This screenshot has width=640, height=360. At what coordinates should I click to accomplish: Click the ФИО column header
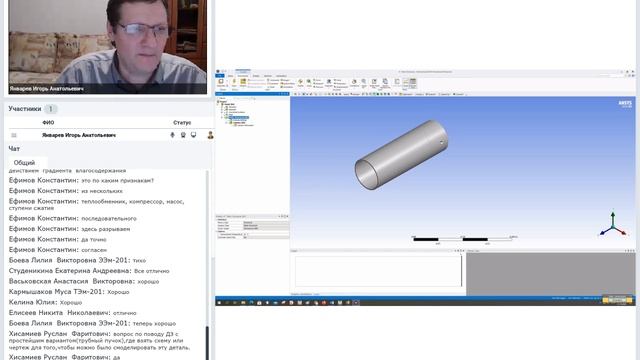coord(48,122)
